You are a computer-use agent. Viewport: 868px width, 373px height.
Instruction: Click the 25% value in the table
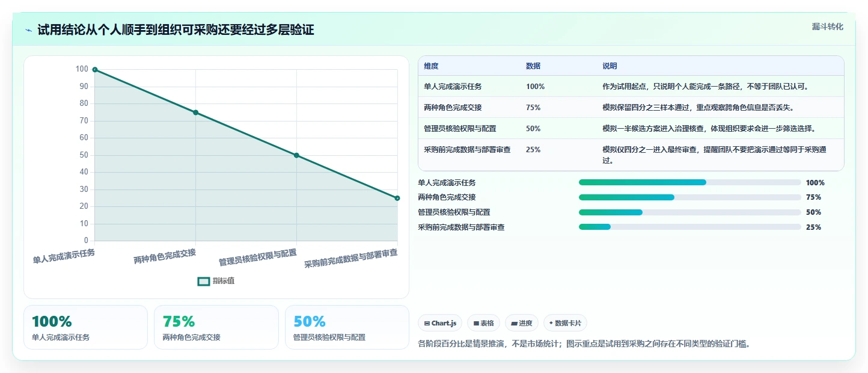[533, 150]
